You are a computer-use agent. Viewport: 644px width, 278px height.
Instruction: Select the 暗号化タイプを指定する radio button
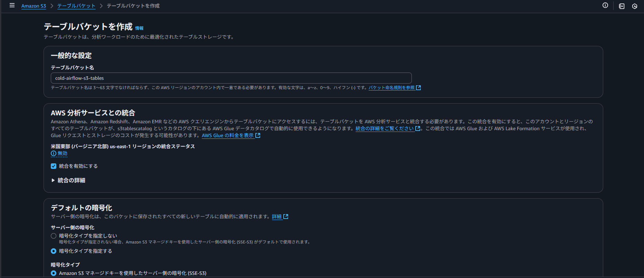(54, 251)
